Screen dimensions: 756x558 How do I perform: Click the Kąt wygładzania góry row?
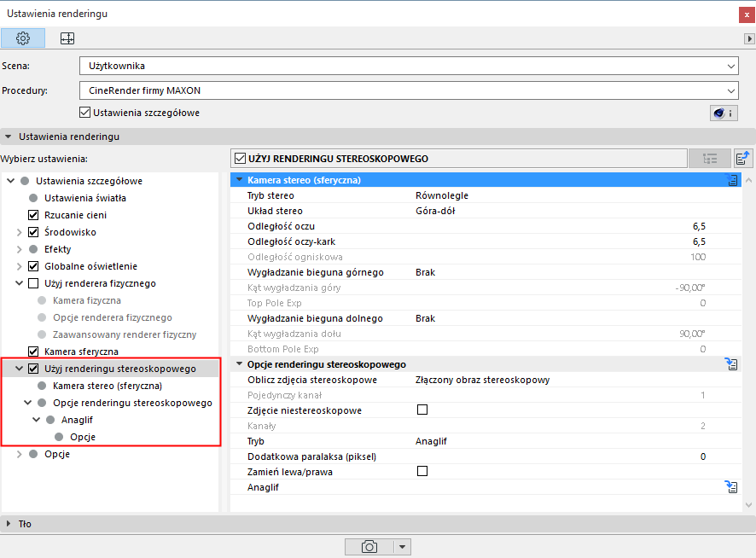(x=486, y=288)
